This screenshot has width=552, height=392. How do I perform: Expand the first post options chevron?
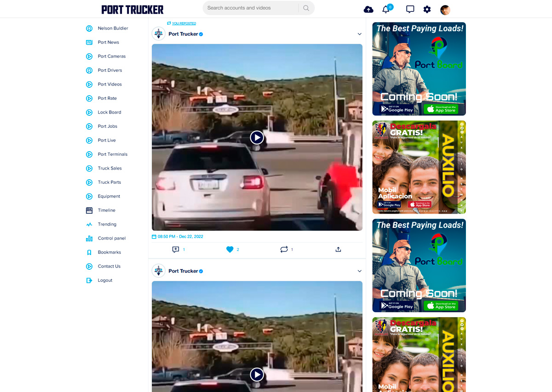coord(359,34)
